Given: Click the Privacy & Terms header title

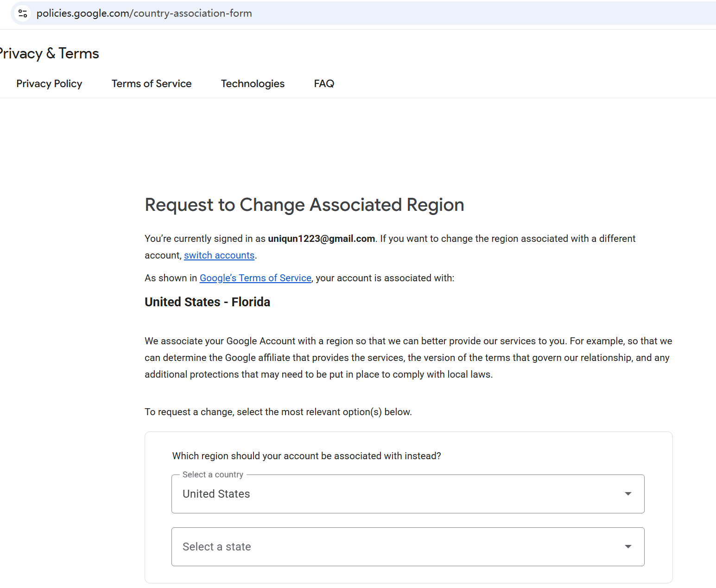Looking at the screenshot, I should [x=49, y=54].
